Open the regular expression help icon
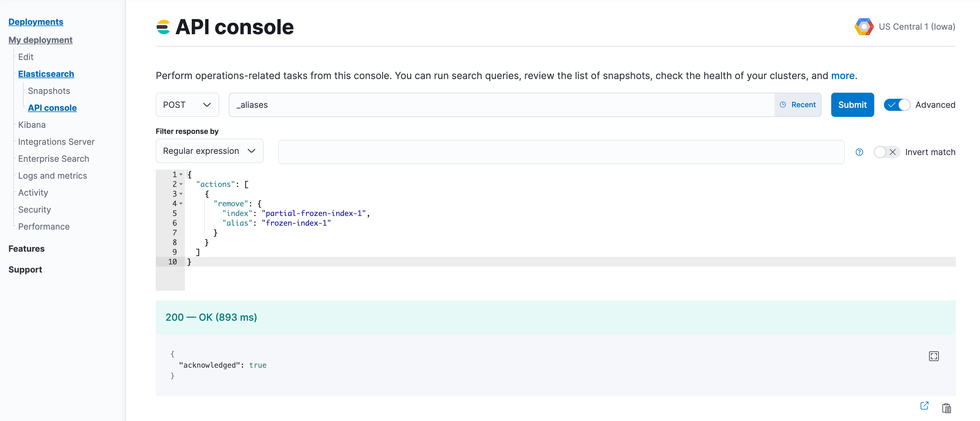Viewport: 980px width, 421px height. click(859, 152)
